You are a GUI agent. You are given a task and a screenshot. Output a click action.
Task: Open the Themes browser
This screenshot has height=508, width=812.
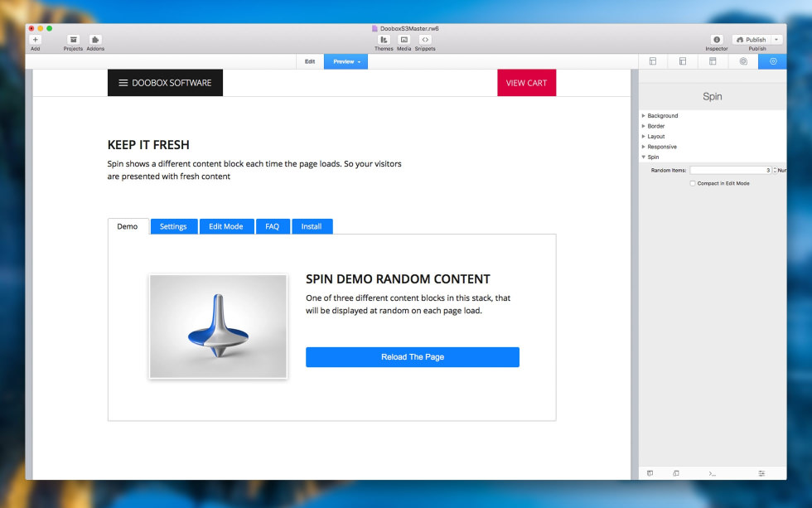(x=384, y=40)
